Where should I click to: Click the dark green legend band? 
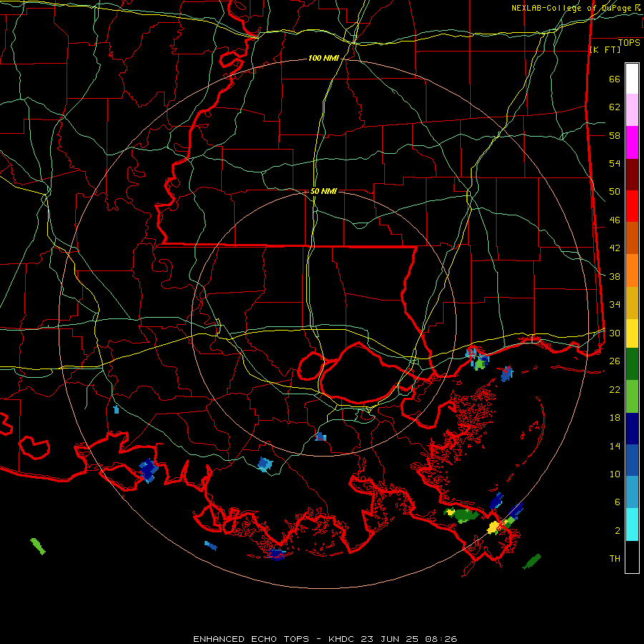[632, 364]
